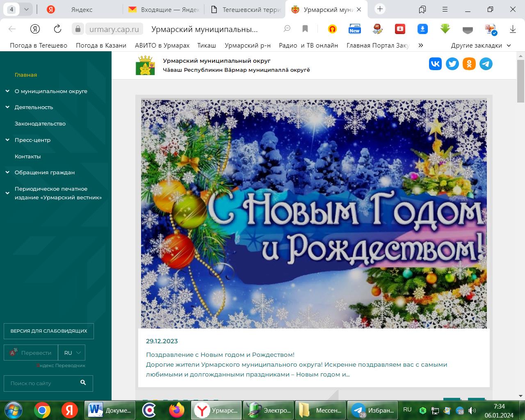Open the Word Докуме... taskbar button
The image size is (525, 420).
tap(110, 410)
